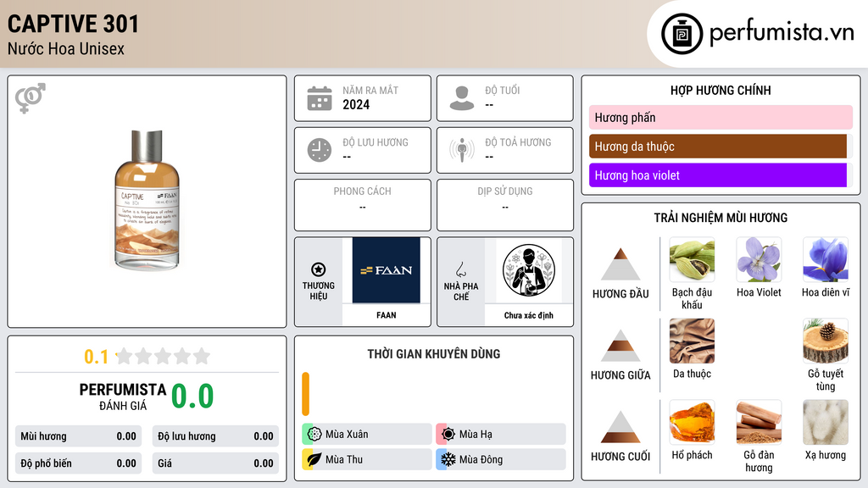868x488 pixels.
Task: Click the Dịp sử dụng box
Action: (505, 205)
